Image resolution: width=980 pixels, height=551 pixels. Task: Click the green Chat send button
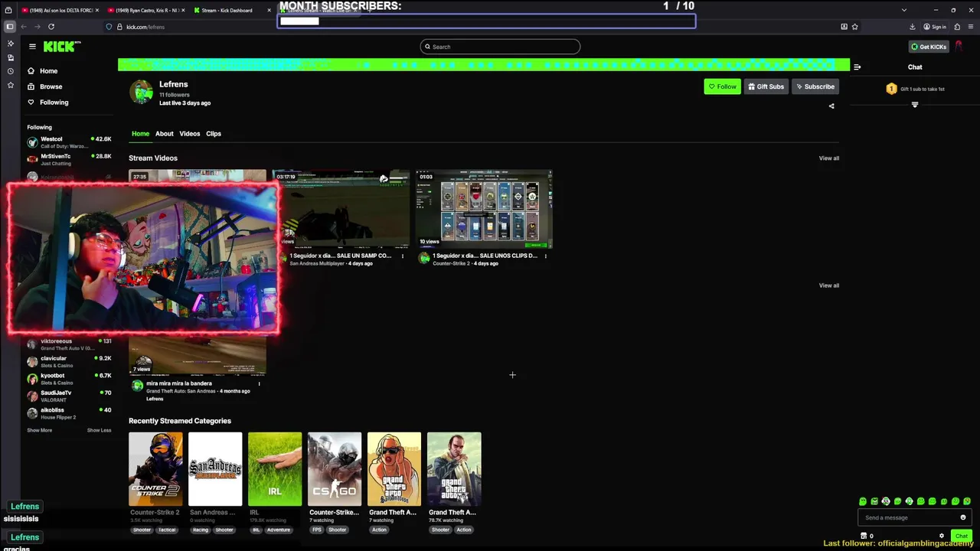tap(962, 536)
